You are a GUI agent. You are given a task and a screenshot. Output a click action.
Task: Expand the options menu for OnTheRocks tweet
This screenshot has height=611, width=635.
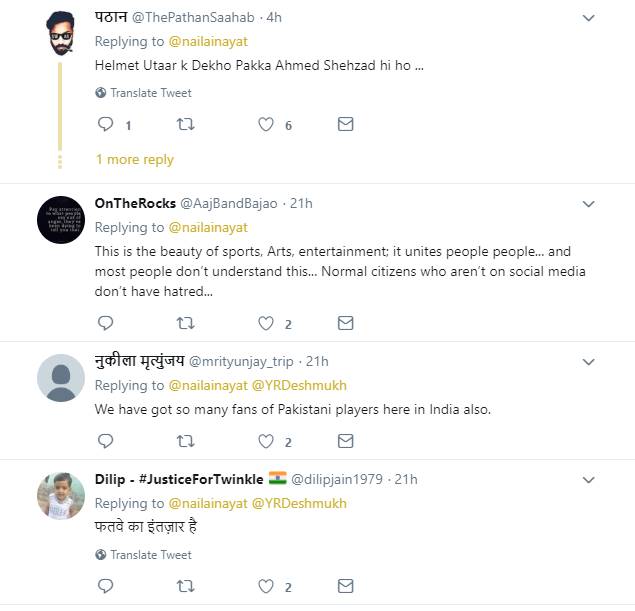589,204
